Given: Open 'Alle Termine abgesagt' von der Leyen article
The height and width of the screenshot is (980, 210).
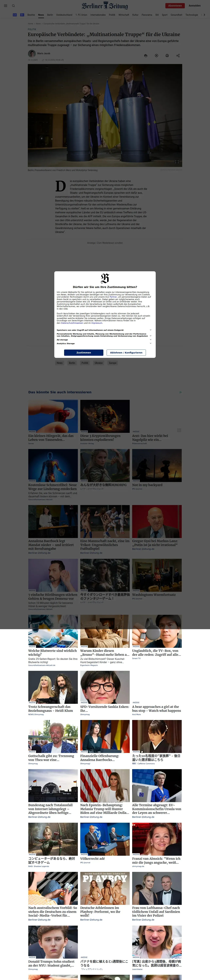Looking at the screenshot, I should tap(157, 794).
